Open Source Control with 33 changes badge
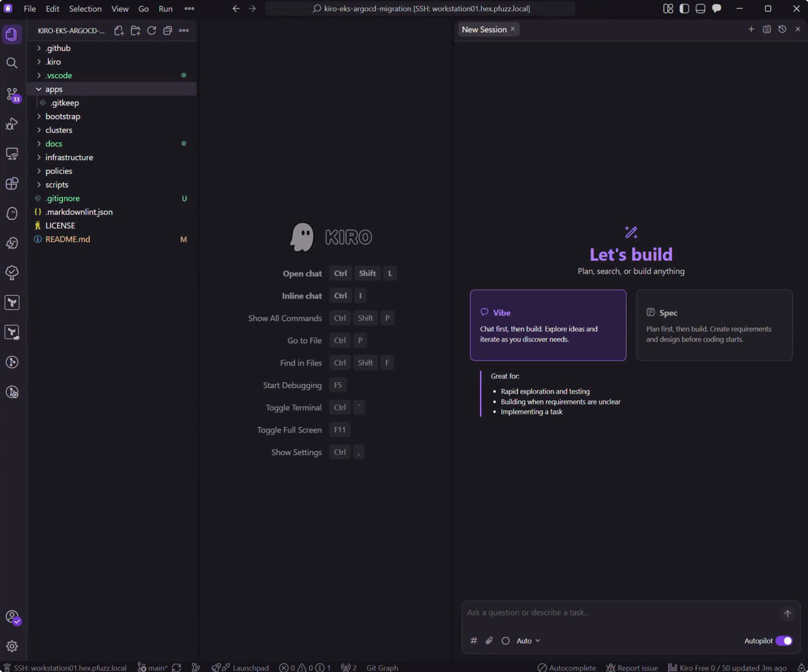 [x=12, y=94]
